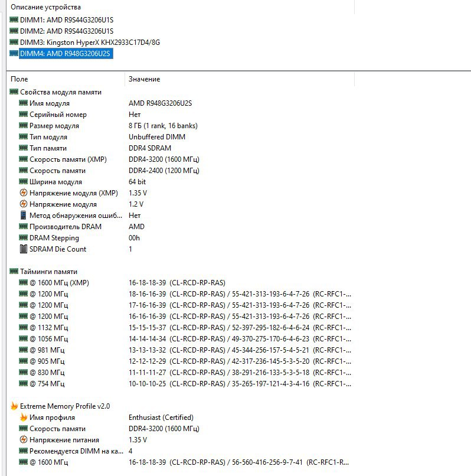This screenshot has width=471, height=476.
Task: Click the icon next to 'Размер модуля'
Action: click(x=24, y=125)
